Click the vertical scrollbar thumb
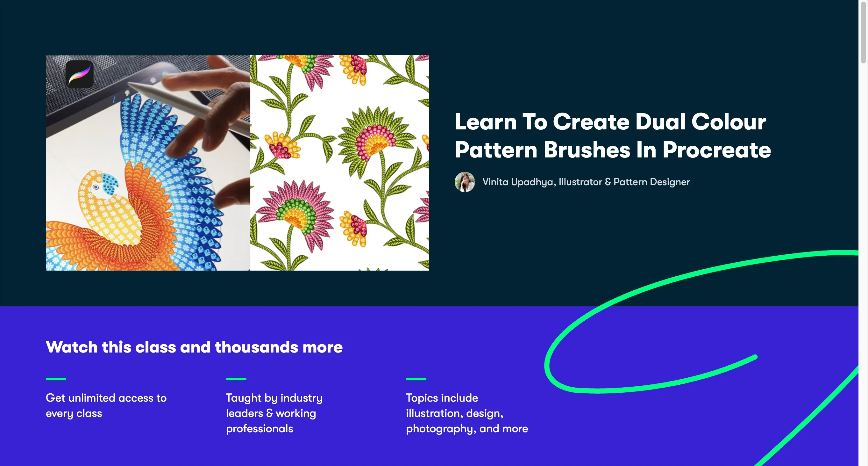Screen dimensions: 868x466 [863, 32]
